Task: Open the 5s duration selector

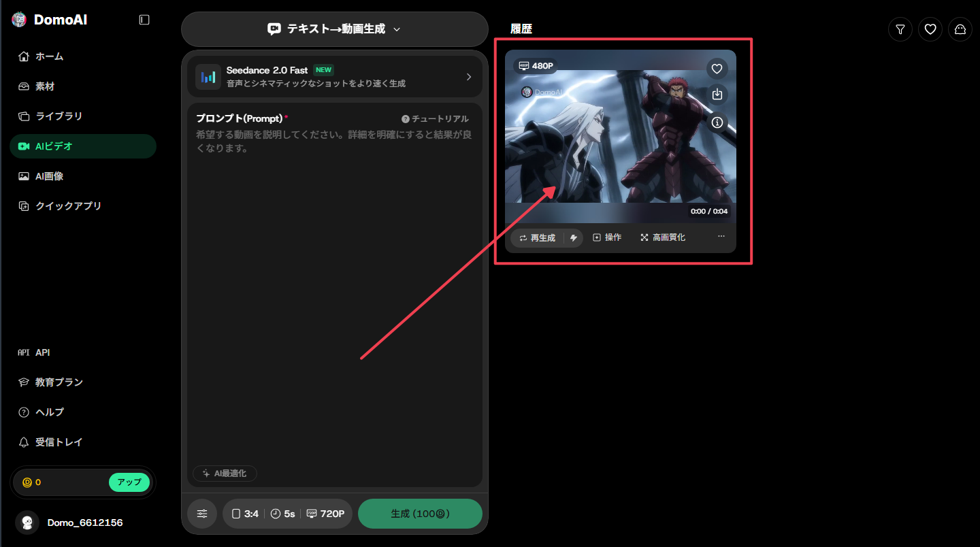Action: click(283, 514)
